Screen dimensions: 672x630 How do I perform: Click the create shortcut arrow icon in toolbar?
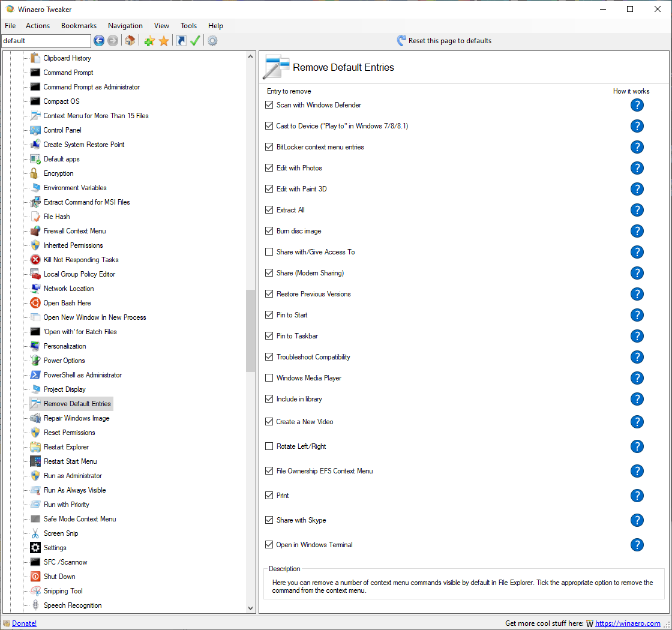coord(181,41)
